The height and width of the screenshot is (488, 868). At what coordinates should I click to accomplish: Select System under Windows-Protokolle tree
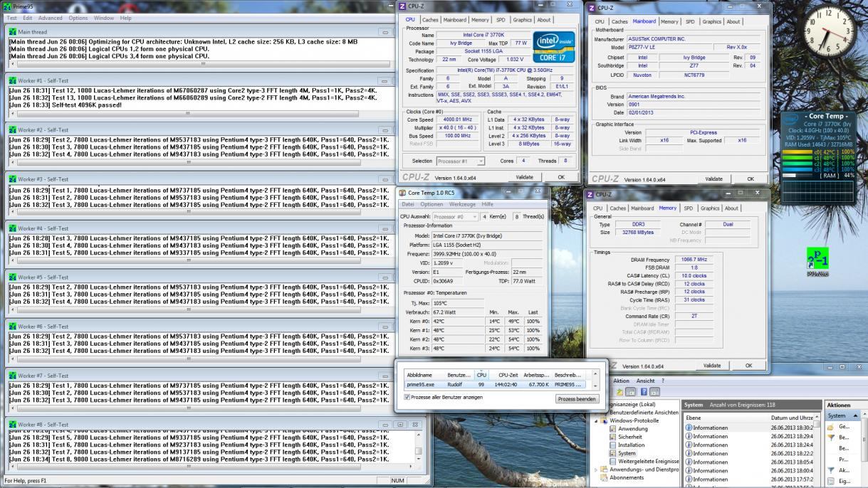click(x=627, y=453)
